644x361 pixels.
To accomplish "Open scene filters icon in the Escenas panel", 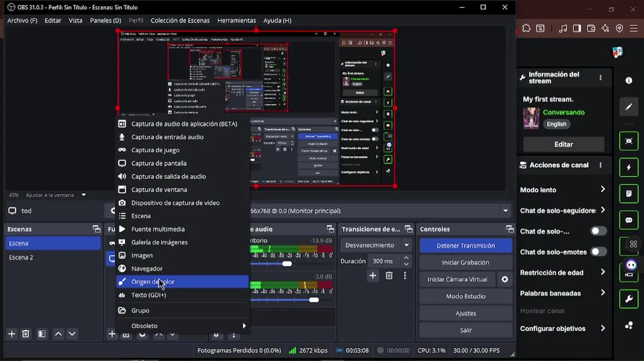I will coord(42,334).
